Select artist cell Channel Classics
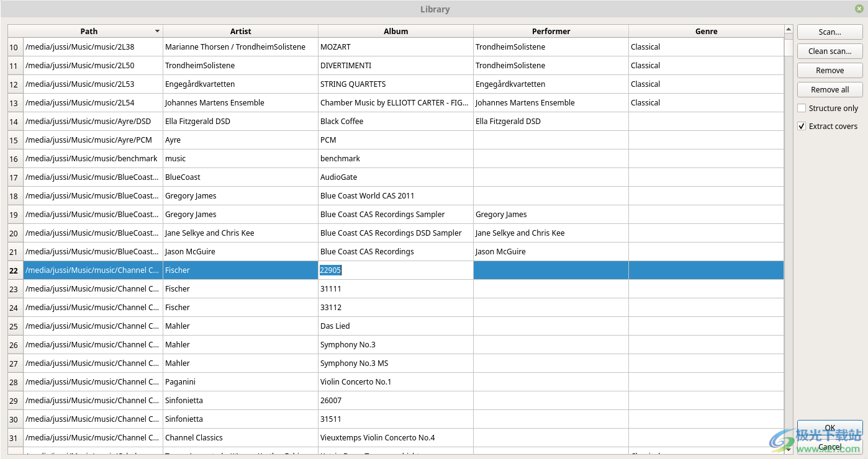The image size is (868, 459). tap(241, 438)
